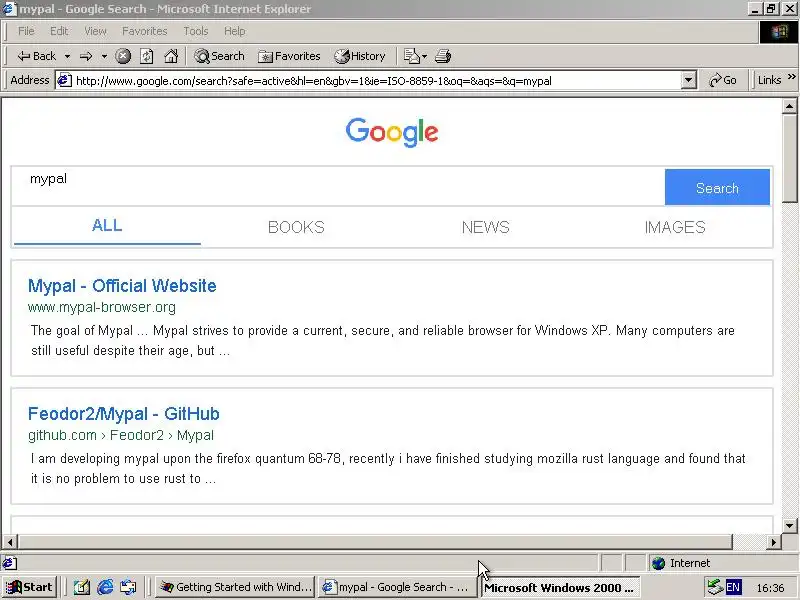Viewport: 800px width, 600px height.
Task: Click the IE icon in title bar
Action: click(9, 9)
